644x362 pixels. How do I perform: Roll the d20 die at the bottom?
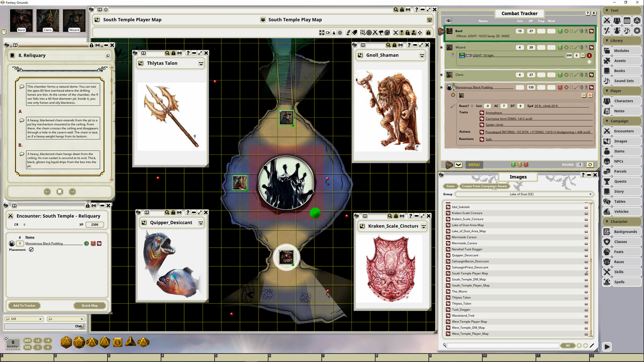[66, 343]
